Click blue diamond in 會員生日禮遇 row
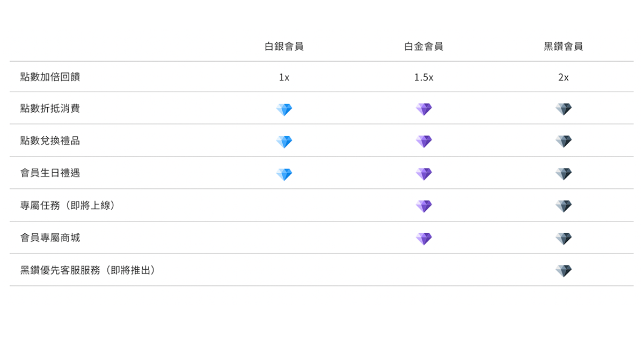 click(284, 174)
